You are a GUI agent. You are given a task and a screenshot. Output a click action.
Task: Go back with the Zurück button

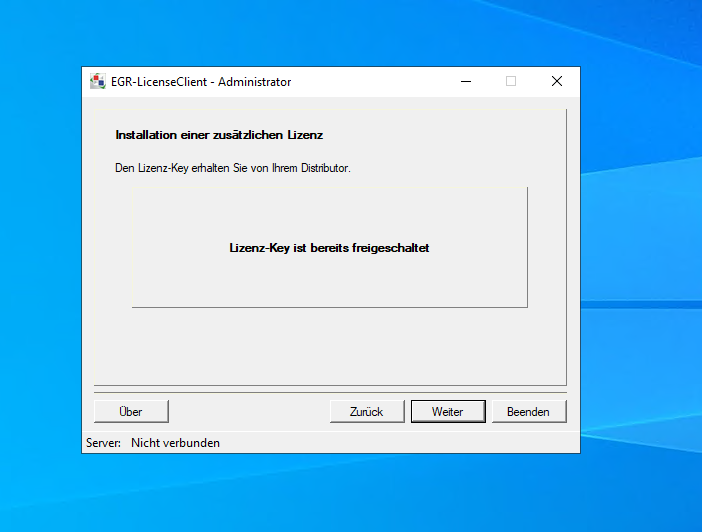pos(367,412)
